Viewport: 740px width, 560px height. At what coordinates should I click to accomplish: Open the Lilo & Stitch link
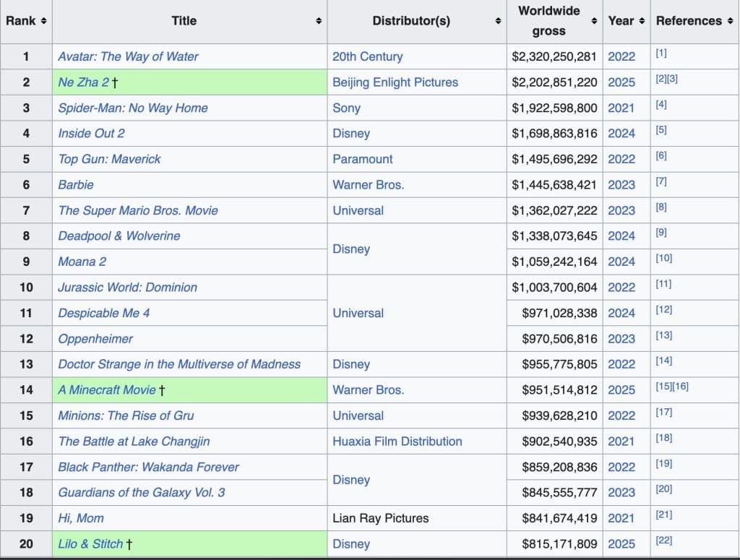90,544
